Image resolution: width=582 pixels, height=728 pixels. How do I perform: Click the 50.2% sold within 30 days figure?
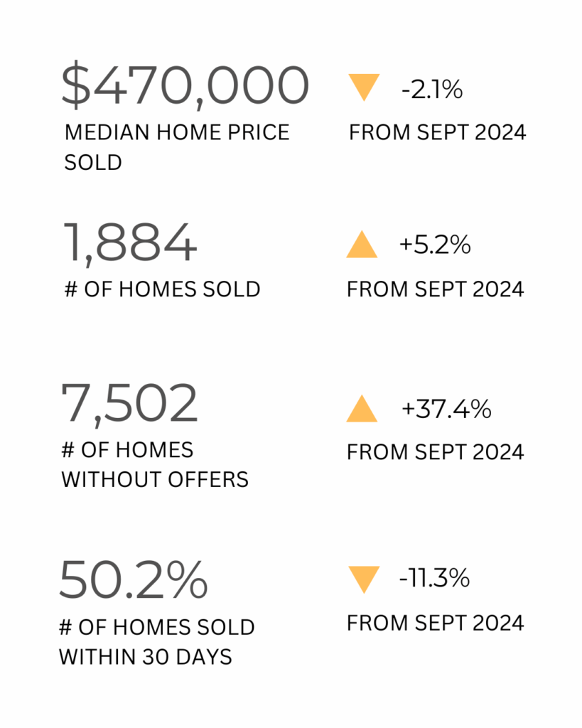pos(133,579)
